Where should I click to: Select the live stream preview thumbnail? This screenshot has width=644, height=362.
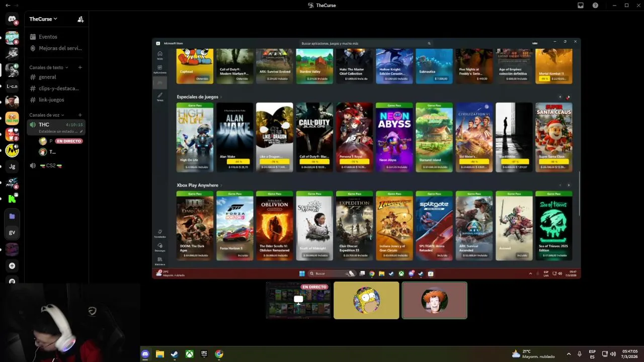(298, 300)
